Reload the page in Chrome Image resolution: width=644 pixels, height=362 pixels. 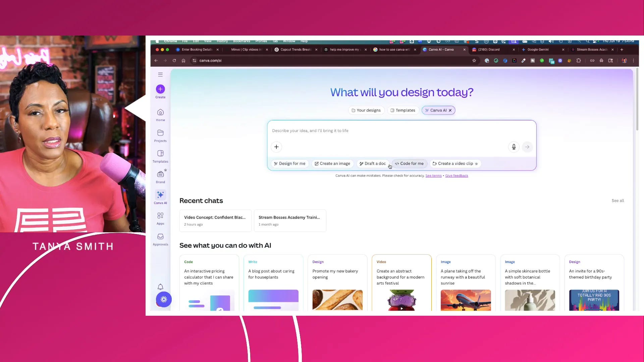click(174, 61)
